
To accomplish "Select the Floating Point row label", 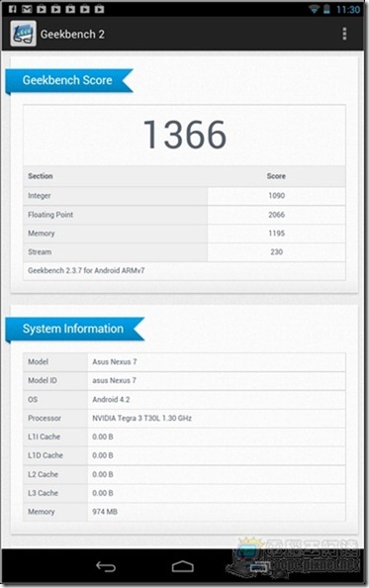I will click(x=50, y=215).
